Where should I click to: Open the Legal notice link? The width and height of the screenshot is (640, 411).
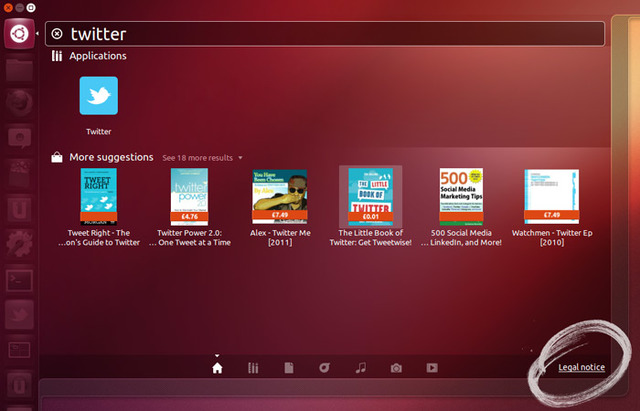582,367
